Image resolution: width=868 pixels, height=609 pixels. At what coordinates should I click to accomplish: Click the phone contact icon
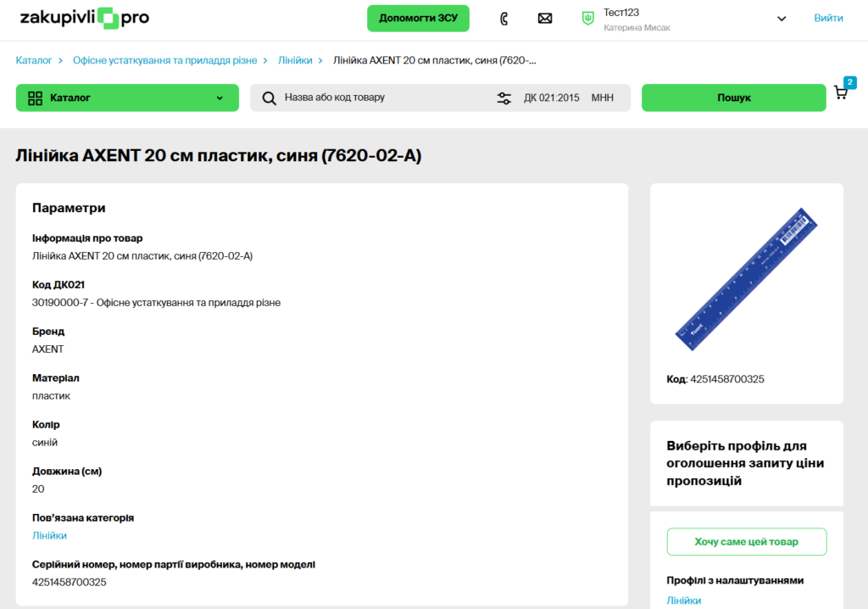(504, 19)
